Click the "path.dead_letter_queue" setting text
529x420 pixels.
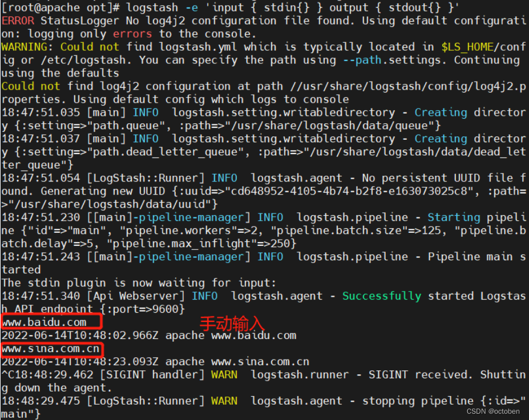pos(165,152)
